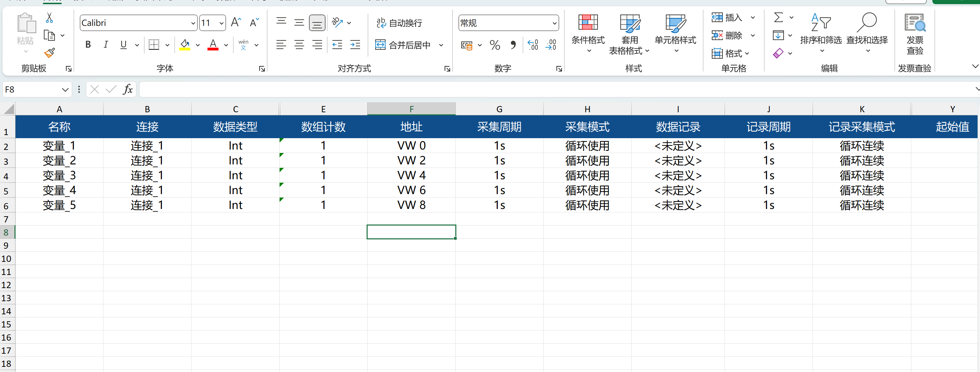Open 套用表格格式 table format

pyautogui.click(x=629, y=34)
